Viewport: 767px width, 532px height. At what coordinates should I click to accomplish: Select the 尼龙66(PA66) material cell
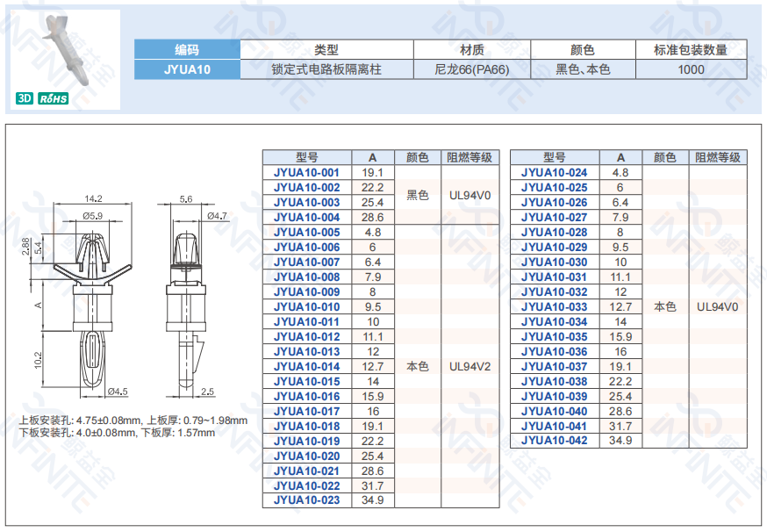(471, 69)
